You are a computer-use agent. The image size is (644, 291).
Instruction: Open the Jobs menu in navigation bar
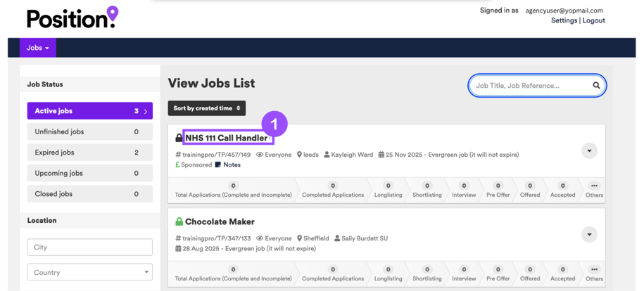(38, 48)
